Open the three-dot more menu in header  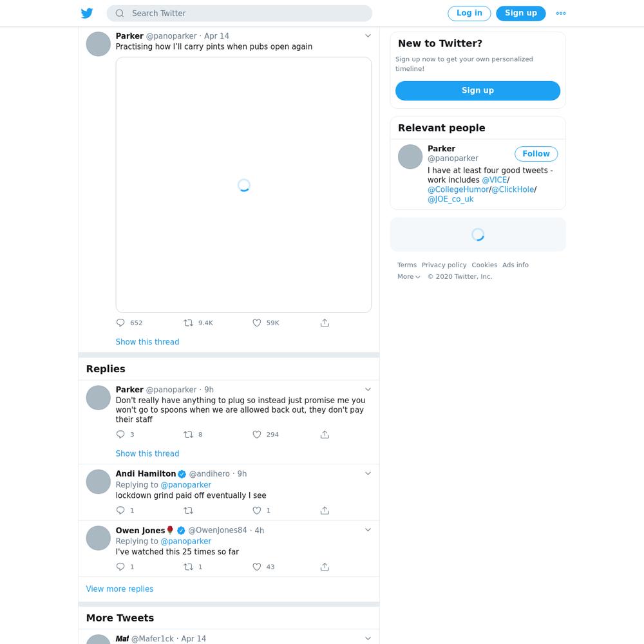[561, 13]
